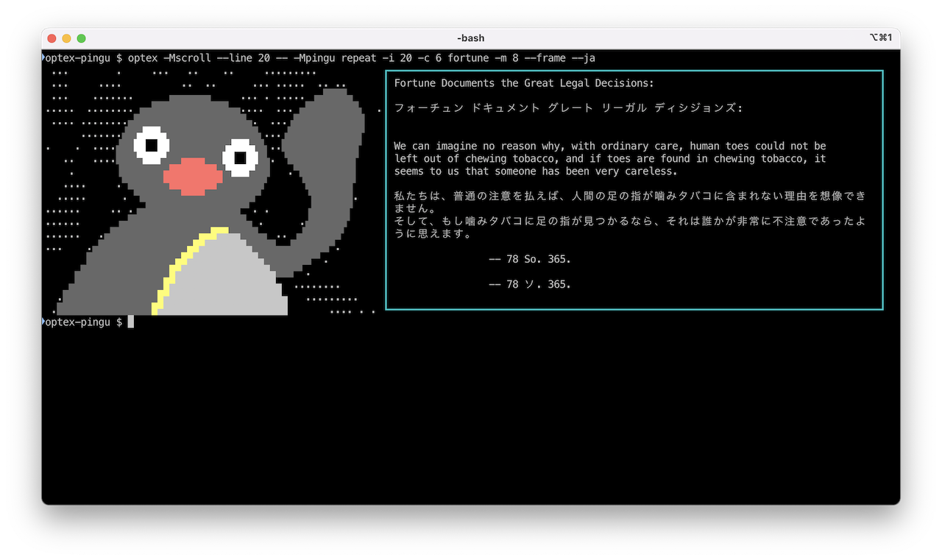Click the Japanese line starting 'そして、もし噛みタバコに'
The height and width of the screenshot is (560, 942).
tap(630, 221)
